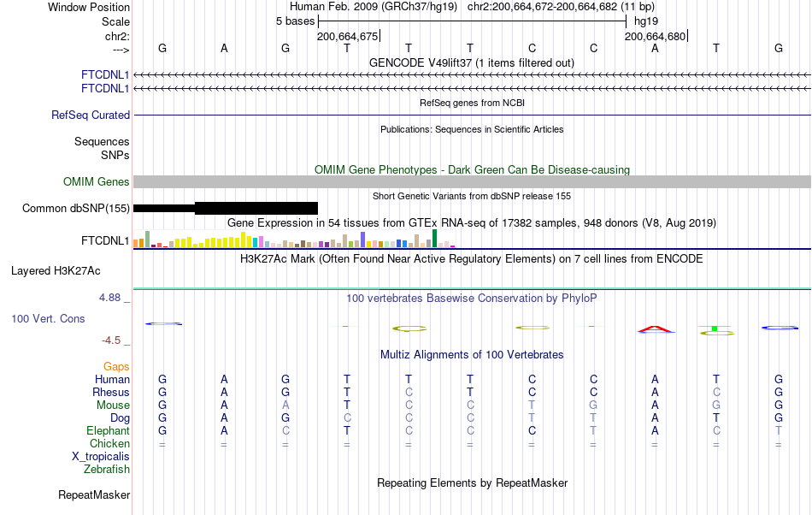This screenshot has width=812, height=515.
Task: Click the 5 bases scale label
Action: [x=295, y=21]
